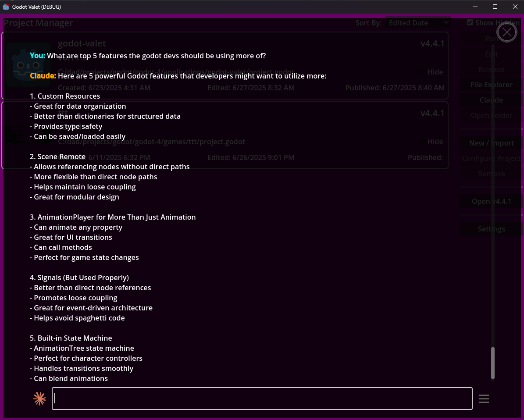The height and width of the screenshot is (420, 524).
Task: Click the ttt project thumbnail
Action: pos(29,134)
